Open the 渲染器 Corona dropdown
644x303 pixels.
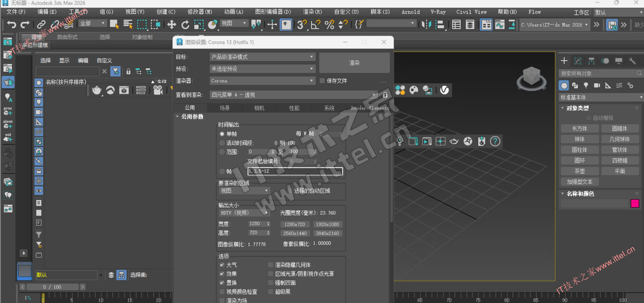262,81
